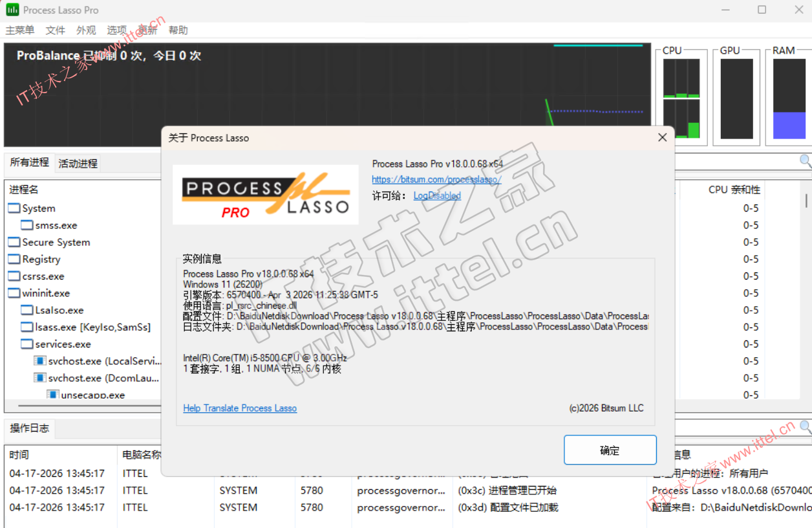Click the search magnifier icon above process list
812x528 pixels.
[x=805, y=160]
